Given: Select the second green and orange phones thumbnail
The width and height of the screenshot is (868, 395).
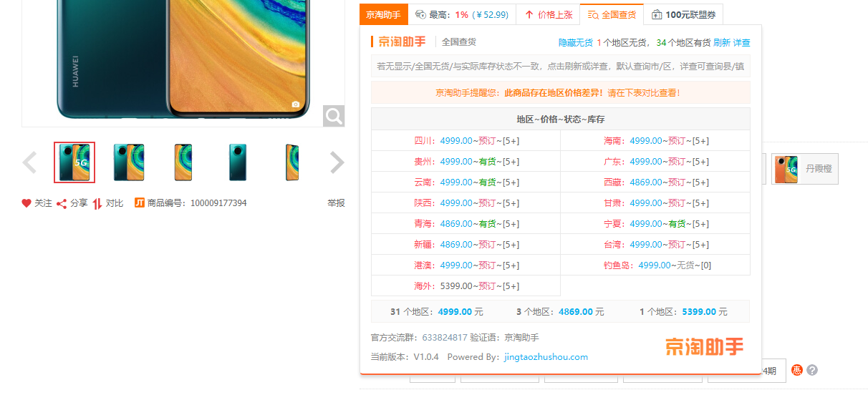Looking at the screenshot, I should pos(129,162).
